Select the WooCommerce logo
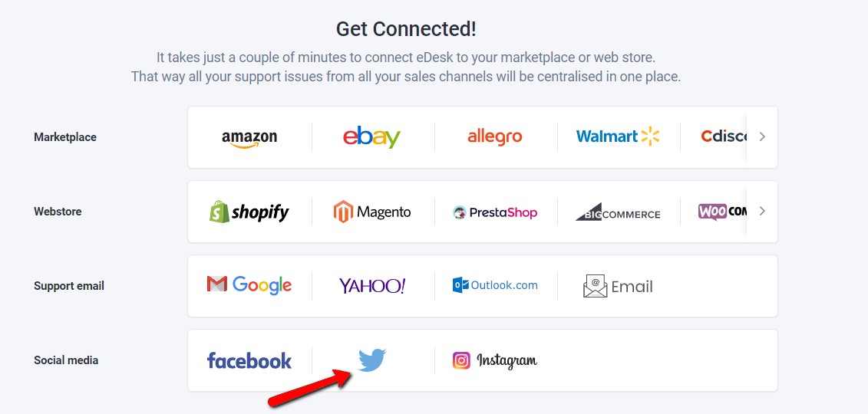 tap(722, 212)
